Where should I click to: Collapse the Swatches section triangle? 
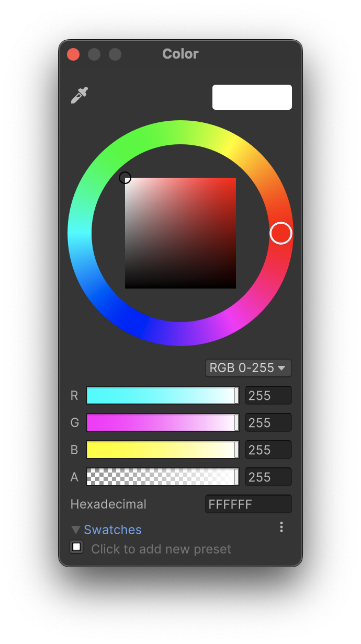[76, 530]
